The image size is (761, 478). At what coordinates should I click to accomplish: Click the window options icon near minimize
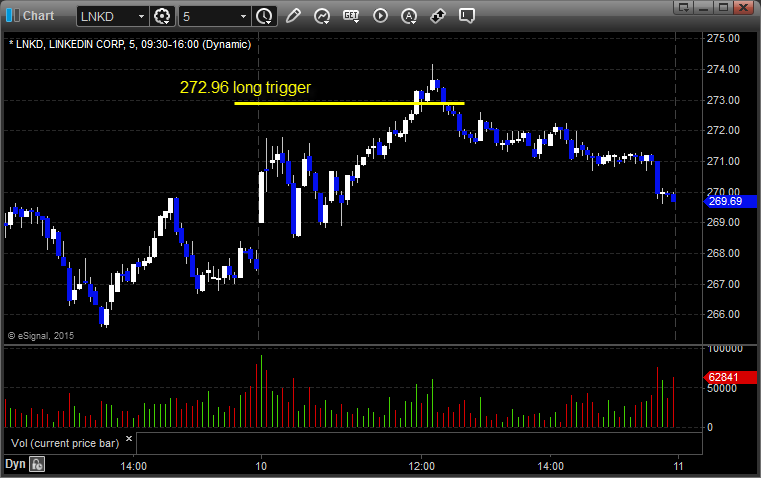point(684,7)
